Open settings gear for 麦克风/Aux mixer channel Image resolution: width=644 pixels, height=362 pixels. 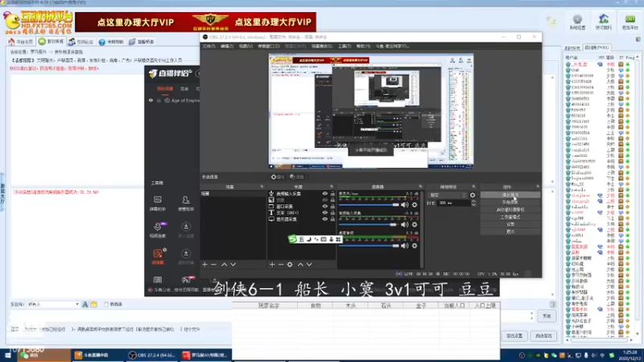[x=415, y=205]
